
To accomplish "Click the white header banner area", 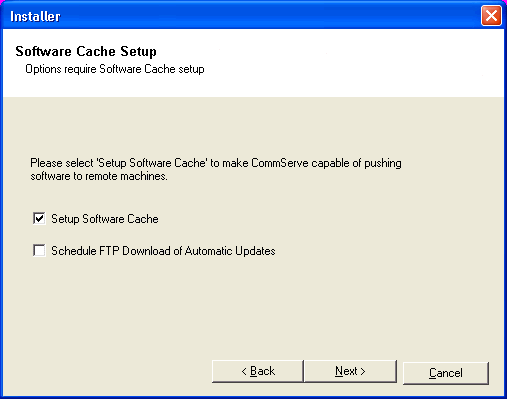I will [x=333, y=63].
